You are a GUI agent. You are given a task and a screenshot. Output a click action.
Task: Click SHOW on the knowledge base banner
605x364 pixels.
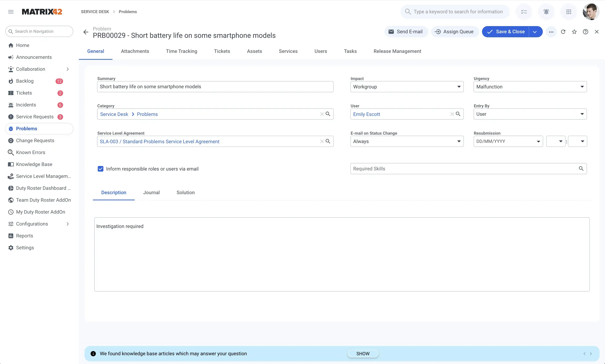pyautogui.click(x=363, y=353)
